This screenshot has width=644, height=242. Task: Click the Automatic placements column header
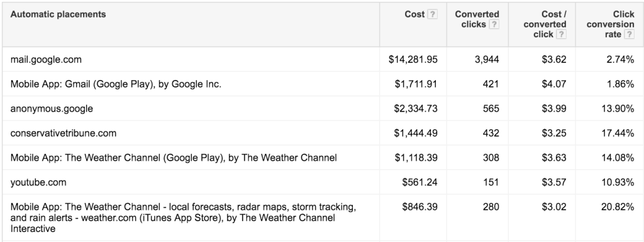click(58, 14)
